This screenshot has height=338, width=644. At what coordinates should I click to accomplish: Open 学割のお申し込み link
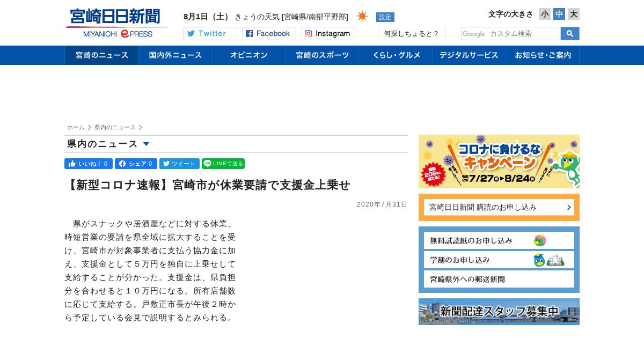499,260
